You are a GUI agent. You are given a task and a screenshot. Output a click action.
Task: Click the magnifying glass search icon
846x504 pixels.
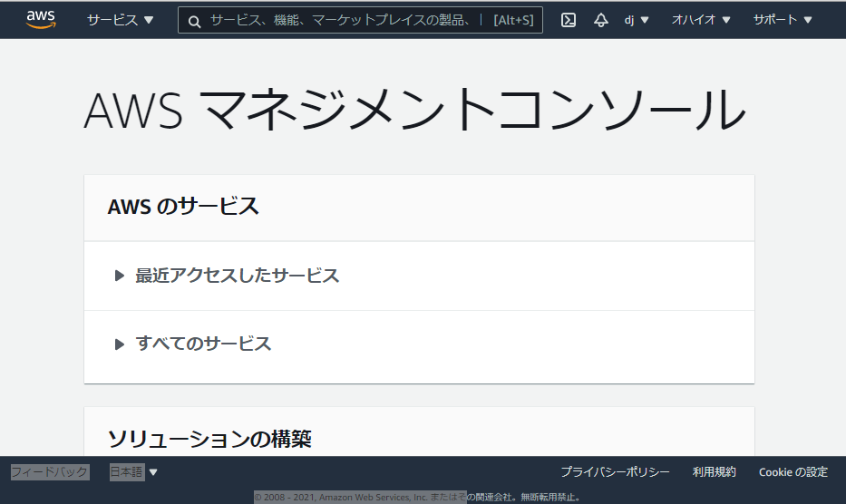(194, 21)
